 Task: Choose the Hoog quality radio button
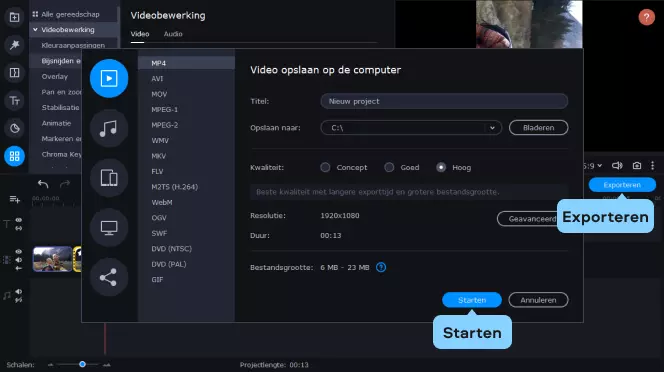441,167
